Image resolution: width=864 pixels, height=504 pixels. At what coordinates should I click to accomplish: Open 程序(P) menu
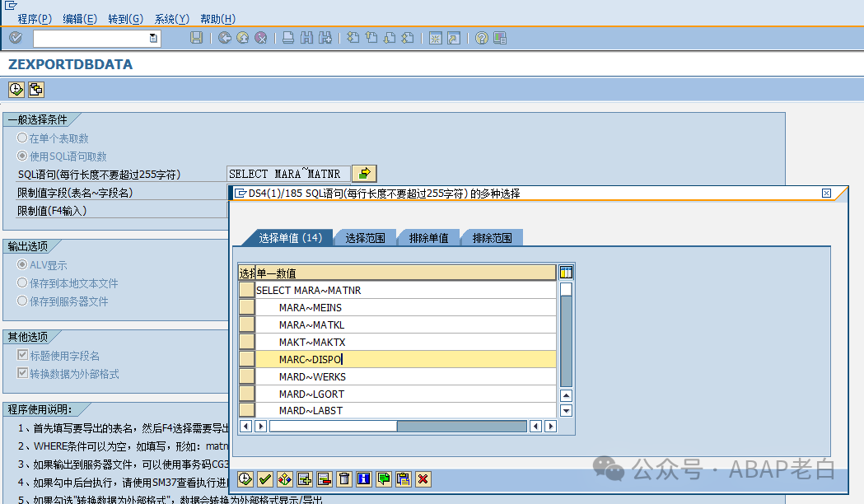coord(34,19)
